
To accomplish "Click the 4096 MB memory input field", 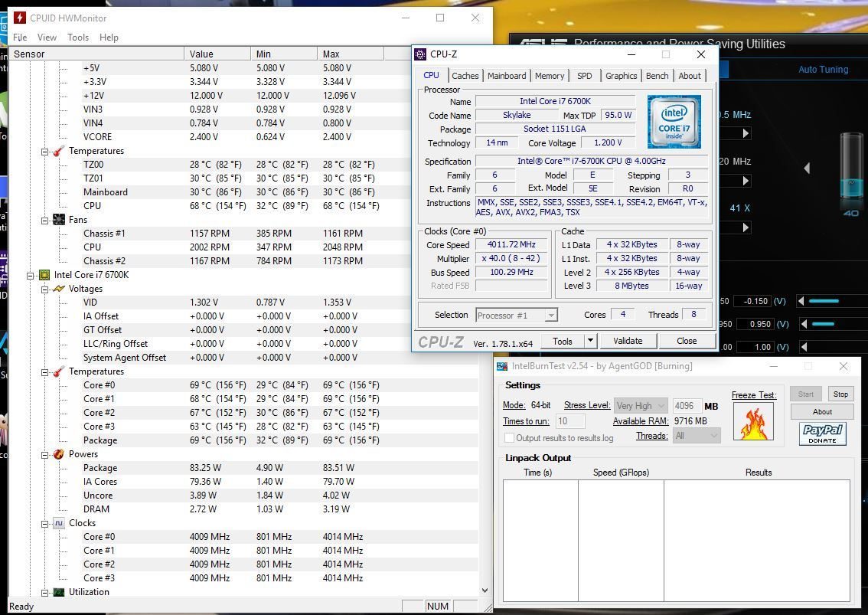I will [687, 406].
